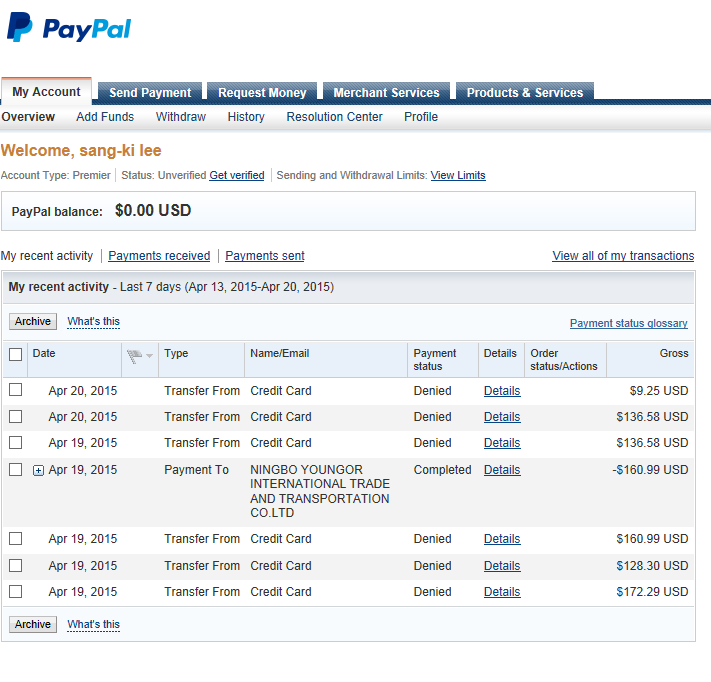Screen dimensions: 711x682
Task: Open the View Limits link
Action: click(x=458, y=175)
